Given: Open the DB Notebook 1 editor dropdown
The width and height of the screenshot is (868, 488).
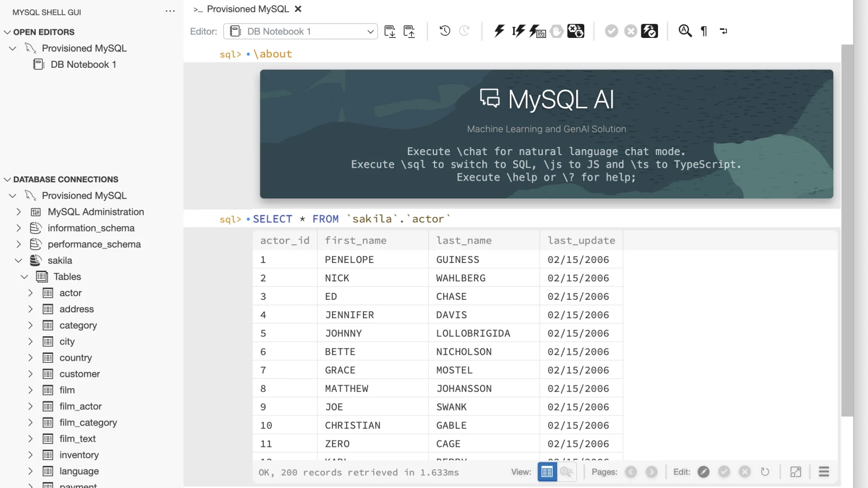Looking at the screenshot, I should [x=301, y=31].
